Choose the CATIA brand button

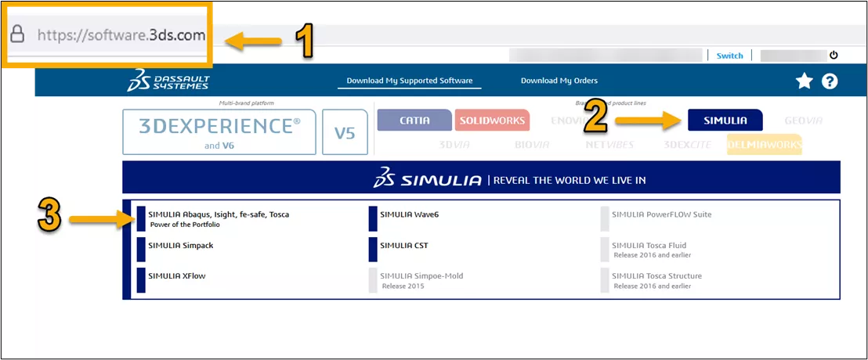click(x=414, y=120)
